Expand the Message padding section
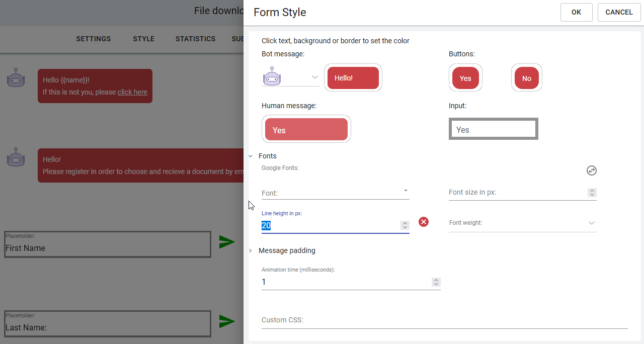Image resolution: width=644 pixels, height=344 pixels. pyautogui.click(x=251, y=250)
